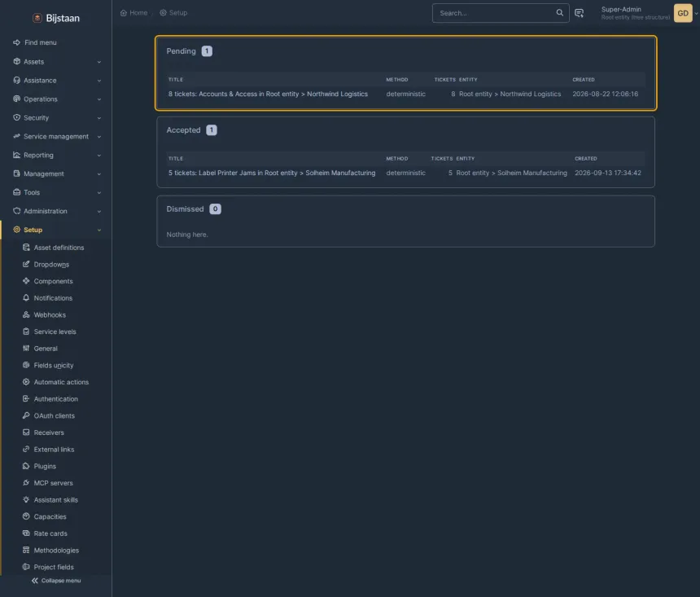Screen dimensions: 700x597
Task: Click the Components icon
Action: pos(26,281)
